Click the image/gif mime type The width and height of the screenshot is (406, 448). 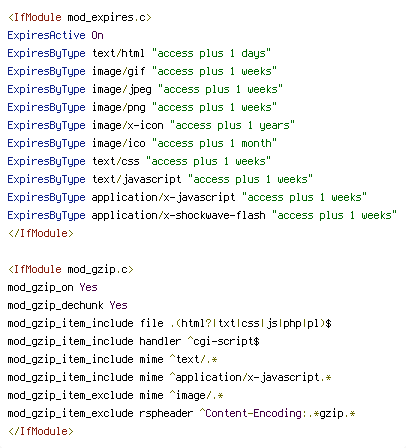(118, 71)
